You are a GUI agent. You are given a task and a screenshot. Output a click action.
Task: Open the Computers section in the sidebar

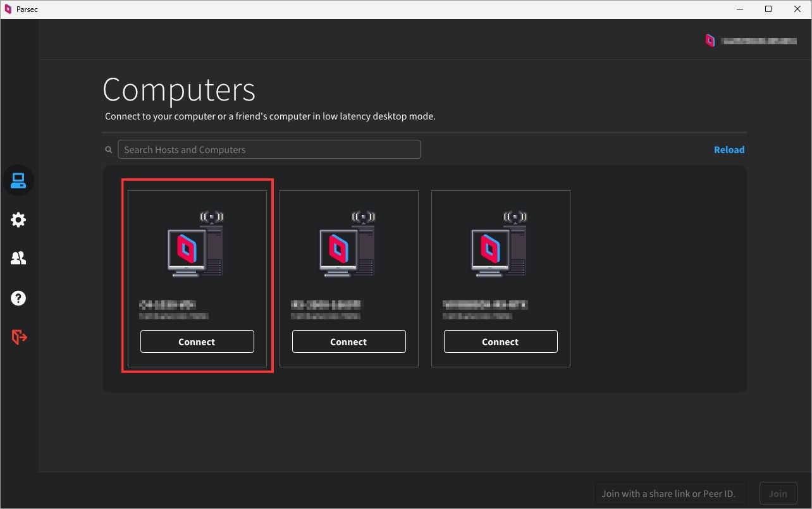coord(18,181)
